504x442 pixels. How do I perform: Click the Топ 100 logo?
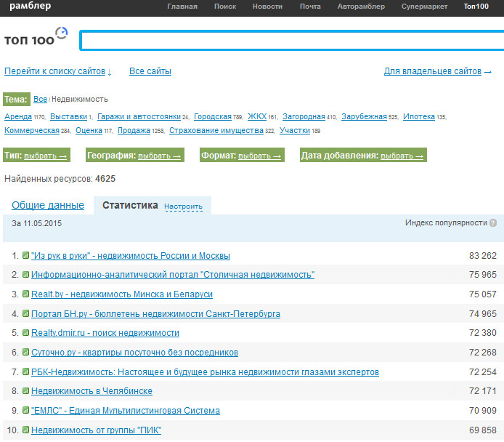[x=36, y=38]
